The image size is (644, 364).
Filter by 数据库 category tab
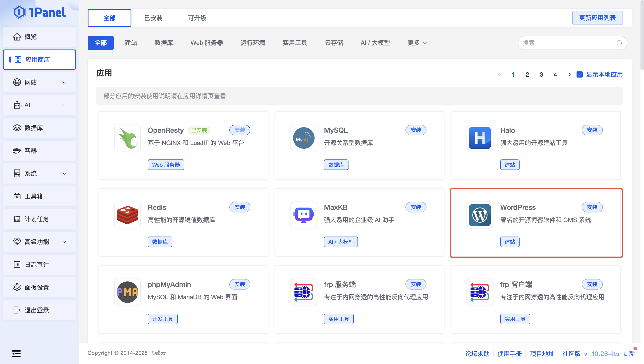pyautogui.click(x=164, y=43)
